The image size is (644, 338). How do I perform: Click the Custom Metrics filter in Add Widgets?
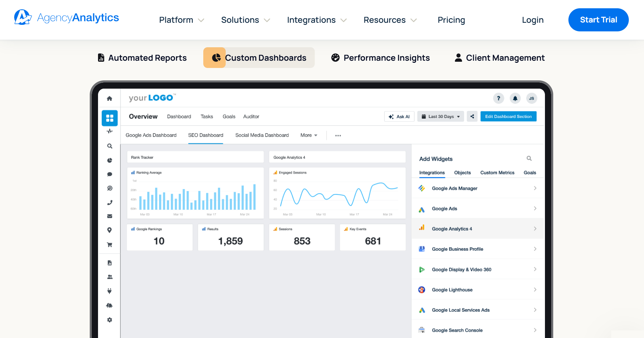click(497, 172)
